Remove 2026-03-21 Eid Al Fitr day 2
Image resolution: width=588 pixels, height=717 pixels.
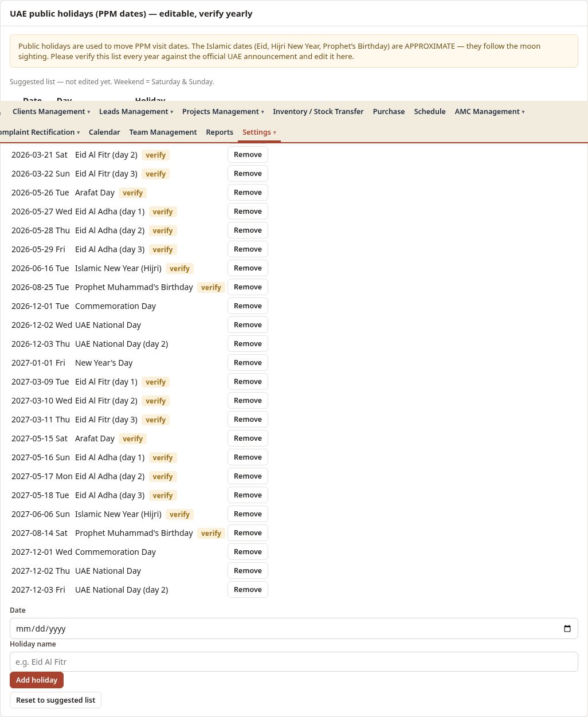pyautogui.click(x=248, y=155)
